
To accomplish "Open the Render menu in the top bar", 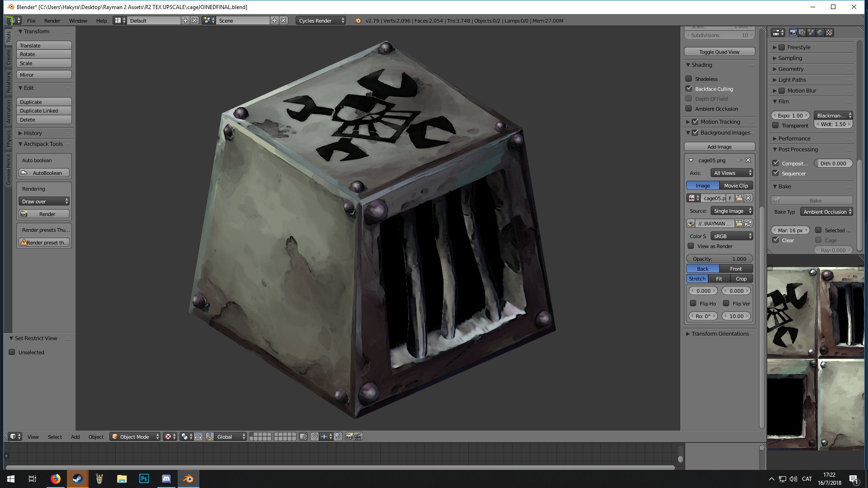I will 52,20.
